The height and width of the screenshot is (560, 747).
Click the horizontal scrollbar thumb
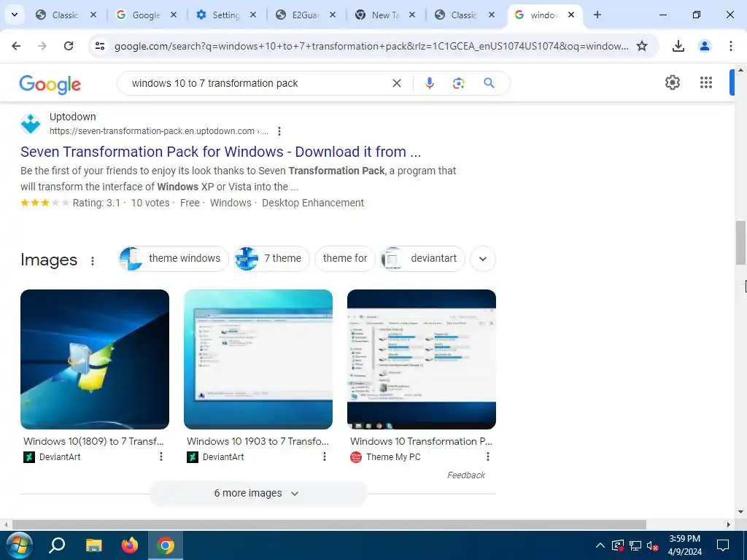tap(329, 524)
